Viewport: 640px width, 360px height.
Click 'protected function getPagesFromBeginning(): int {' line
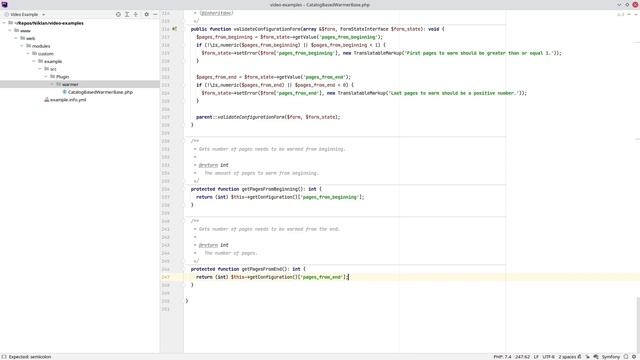[256, 189]
